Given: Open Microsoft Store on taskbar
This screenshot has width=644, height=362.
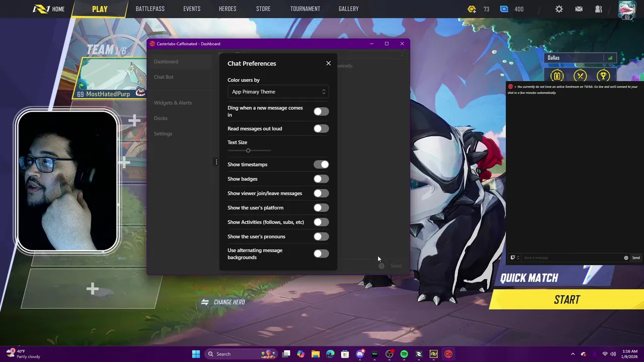Looking at the screenshot, I should [x=345, y=354].
